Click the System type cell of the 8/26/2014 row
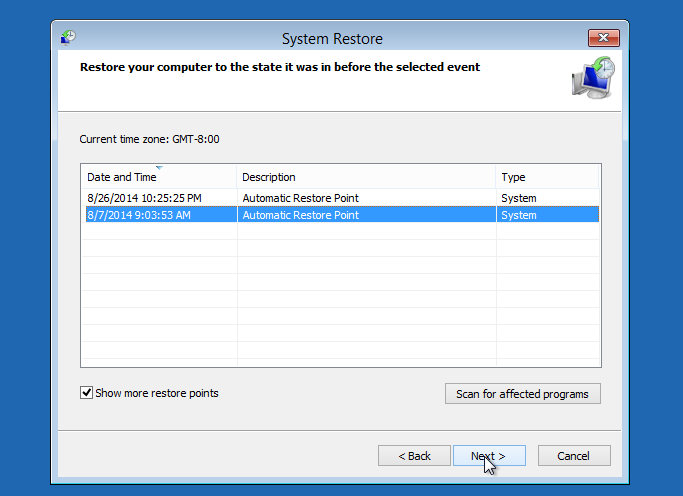This screenshot has width=683, height=496. [519, 198]
